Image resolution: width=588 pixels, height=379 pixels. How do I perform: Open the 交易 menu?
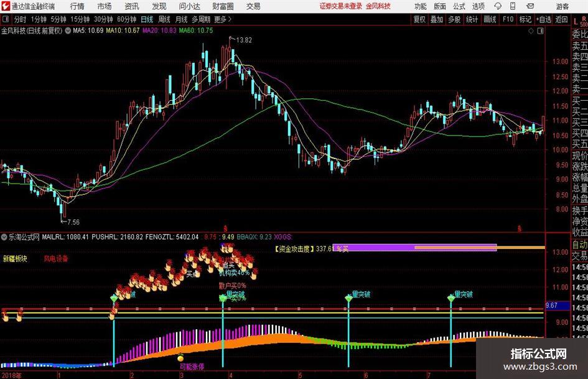pyautogui.click(x=253, y=6)
